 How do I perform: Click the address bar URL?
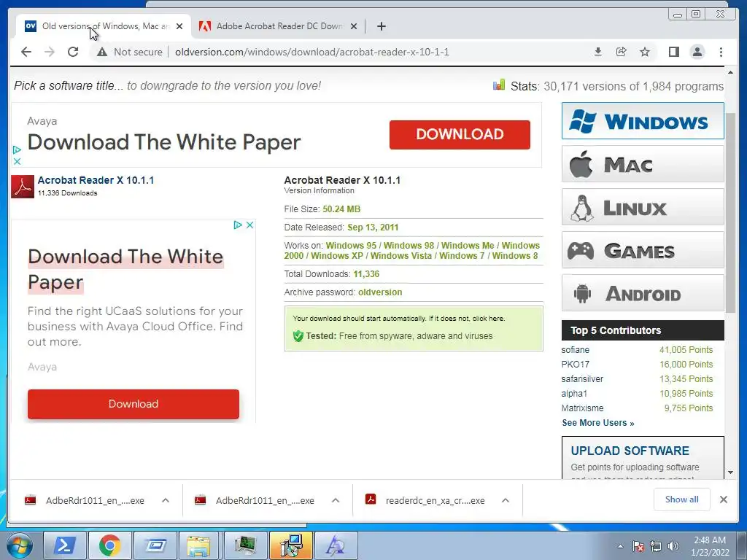coord(312,52)
